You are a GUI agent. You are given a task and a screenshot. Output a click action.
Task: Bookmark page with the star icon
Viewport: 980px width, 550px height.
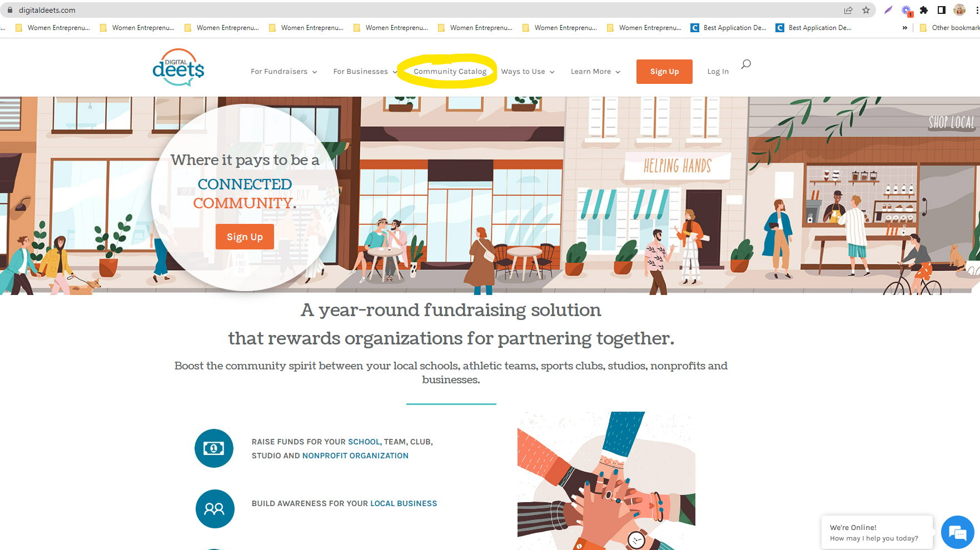pyautogui.click(x=866, y=10)
